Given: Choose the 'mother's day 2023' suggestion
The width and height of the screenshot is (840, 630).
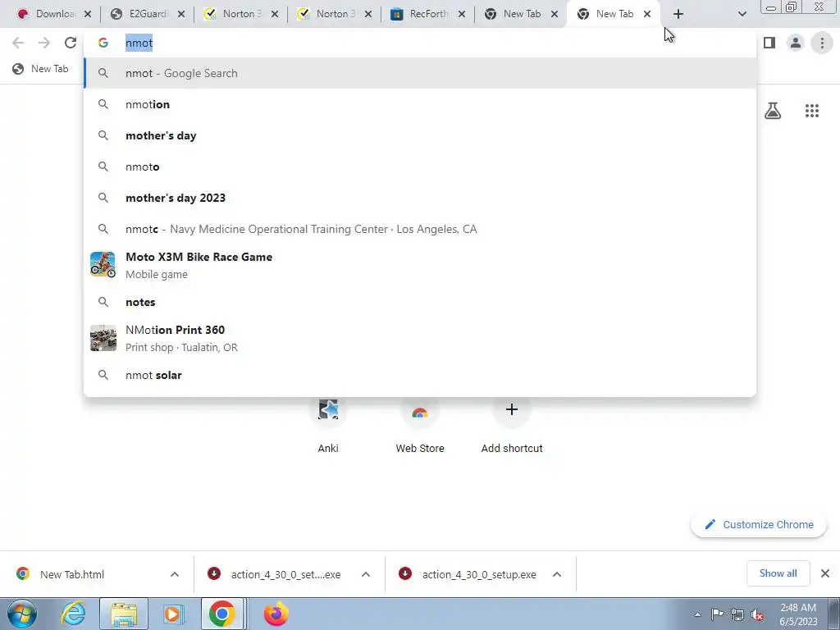Looking at the screenshot, I should point(420,198).
